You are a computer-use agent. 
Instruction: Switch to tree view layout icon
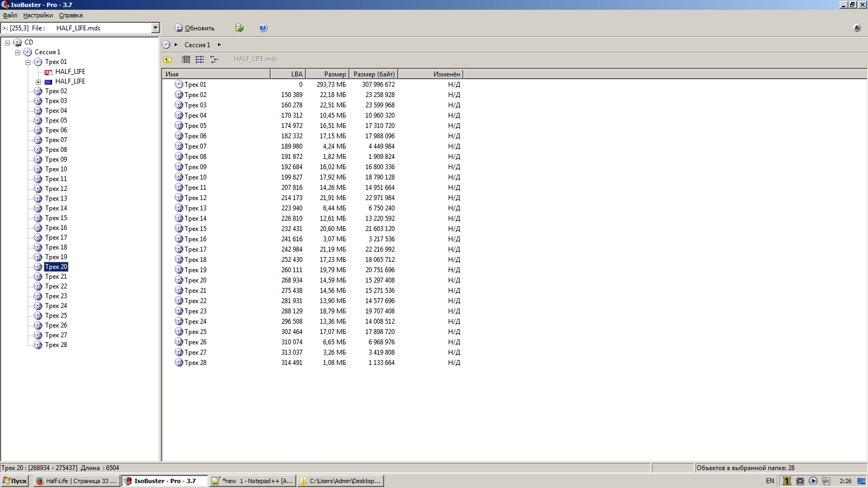214,60
